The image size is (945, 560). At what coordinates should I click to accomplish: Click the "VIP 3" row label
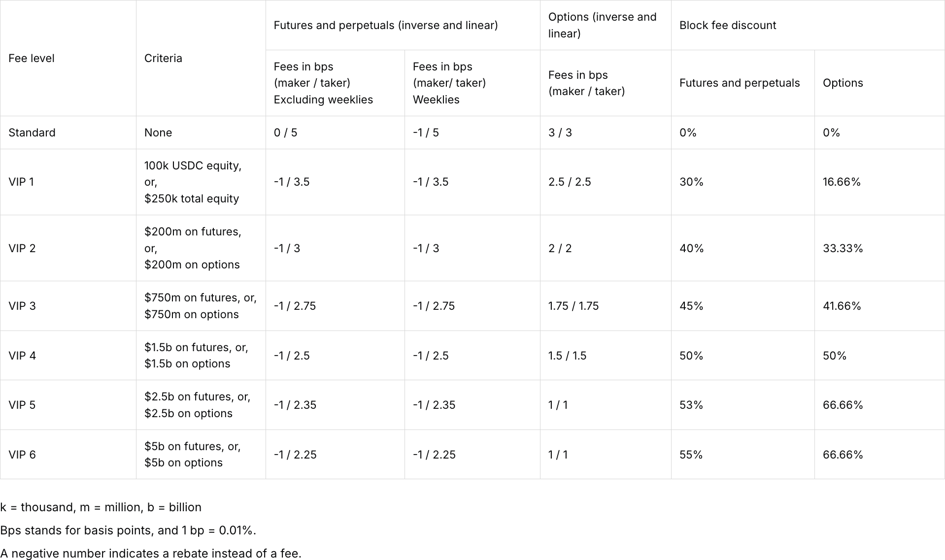click(22, 306)
